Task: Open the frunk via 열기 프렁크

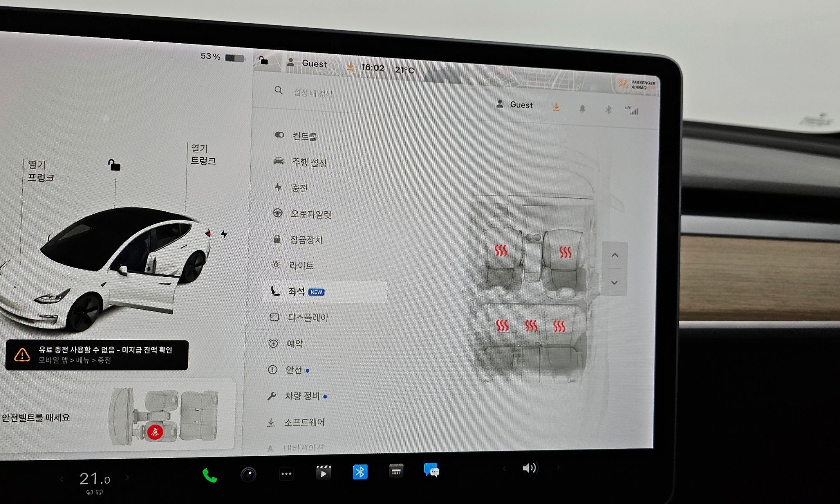Action: 41,171
